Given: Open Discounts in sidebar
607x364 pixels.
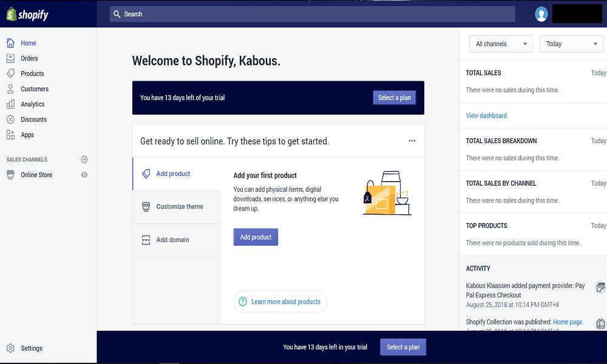Looking at the screenshot, I should pos(33,119).
